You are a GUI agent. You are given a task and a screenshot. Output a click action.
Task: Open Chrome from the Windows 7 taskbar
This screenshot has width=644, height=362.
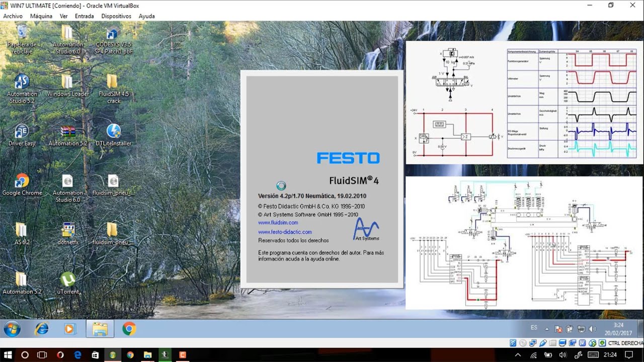coord(129,329)
